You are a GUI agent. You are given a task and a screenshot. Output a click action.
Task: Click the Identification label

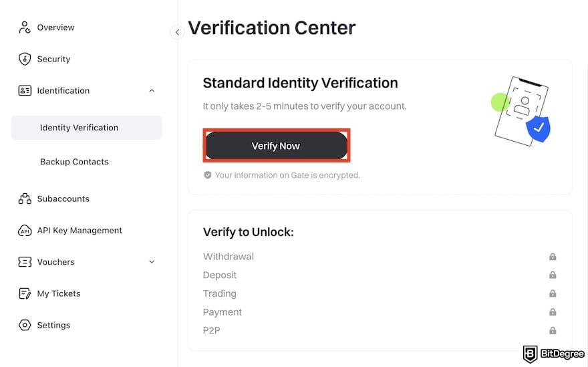tap(63, 90)
